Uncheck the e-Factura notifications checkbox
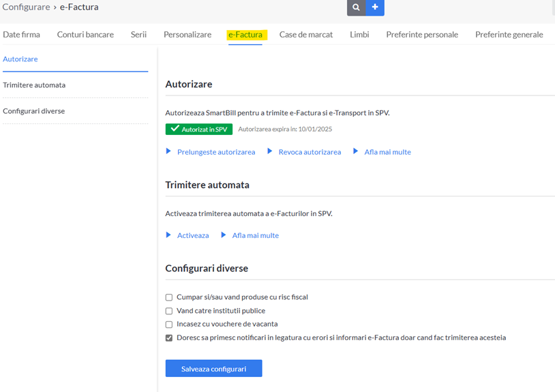 pyautogui.click(x=169, y=338)
